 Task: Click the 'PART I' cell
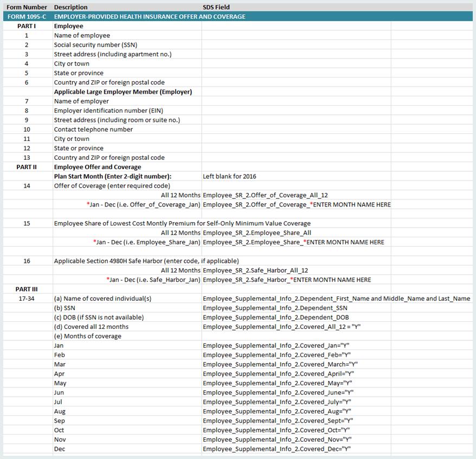(27, 26)
